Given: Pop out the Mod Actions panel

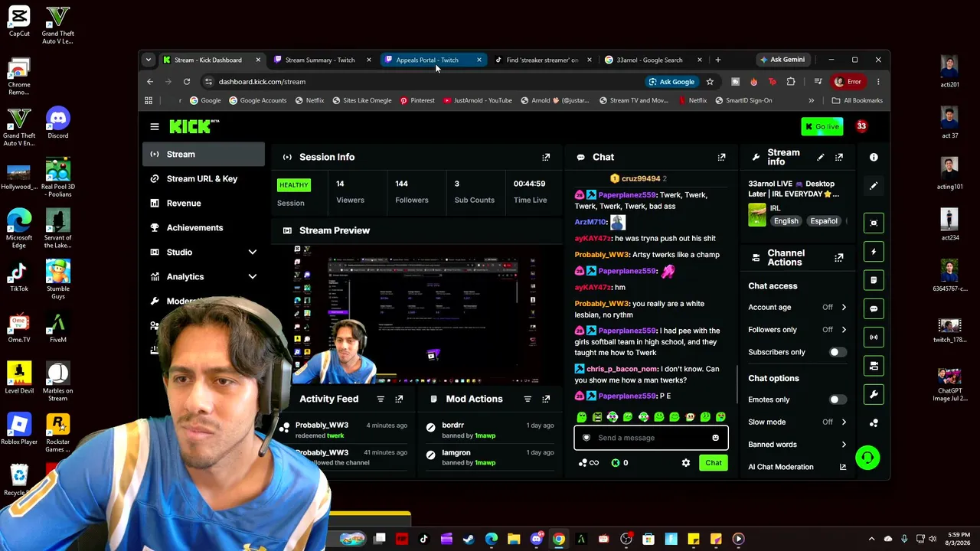Looking at the screenshot, I should point(546,399).
